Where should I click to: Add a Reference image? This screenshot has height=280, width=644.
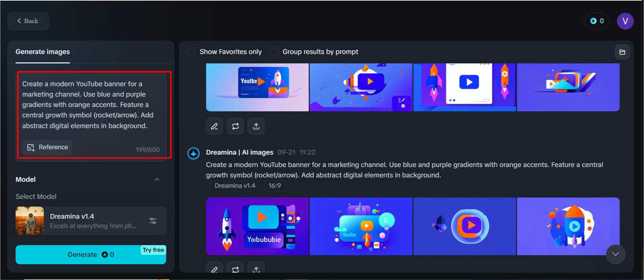click(47, 147)
